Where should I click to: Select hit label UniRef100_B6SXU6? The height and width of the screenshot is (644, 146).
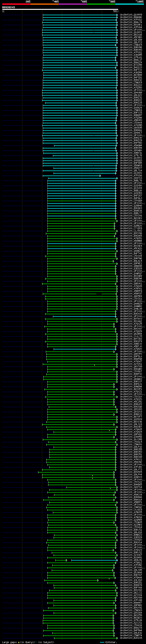[131, 35]
